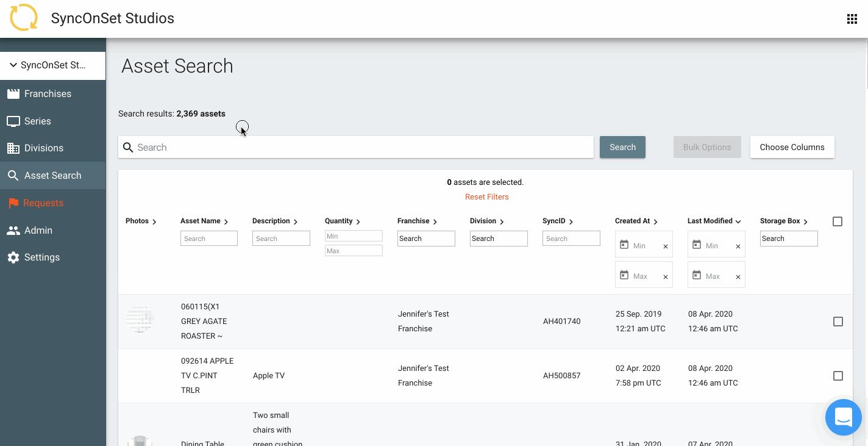The height and width of the screenshot is (446, 868).
Task: Clear the Last Modified Min date
Action: tap(738, 246)
